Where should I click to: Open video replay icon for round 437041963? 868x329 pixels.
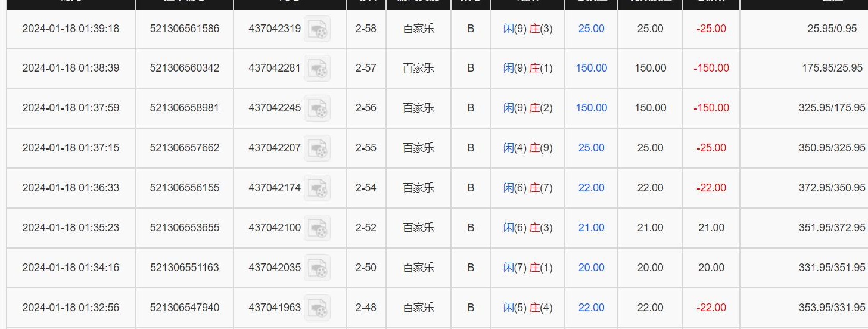click(317, 308)
